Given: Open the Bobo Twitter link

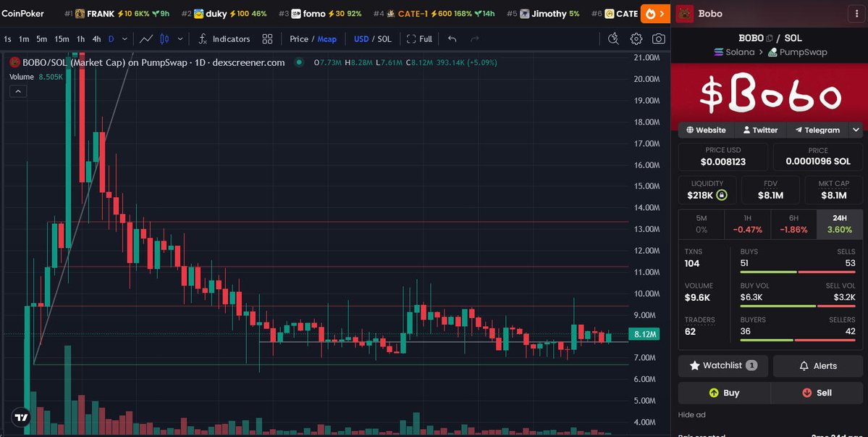Looking at the screenshot, I should 761,130.
